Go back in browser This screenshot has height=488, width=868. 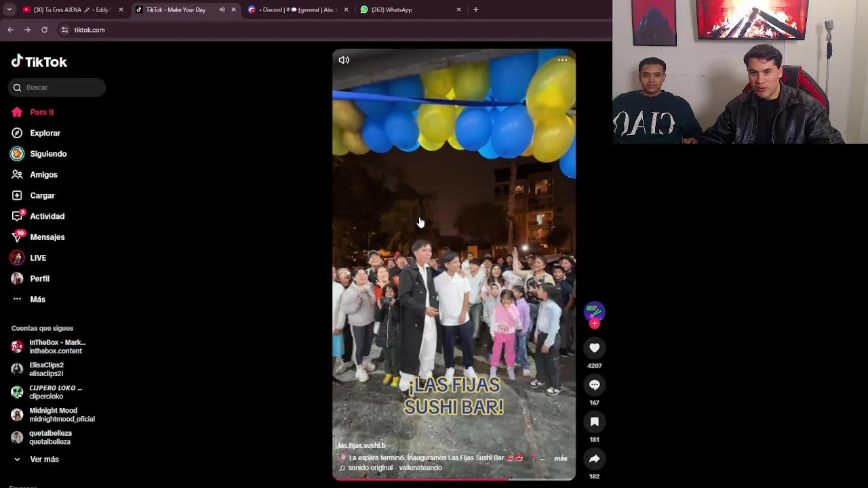click(10, 30)
